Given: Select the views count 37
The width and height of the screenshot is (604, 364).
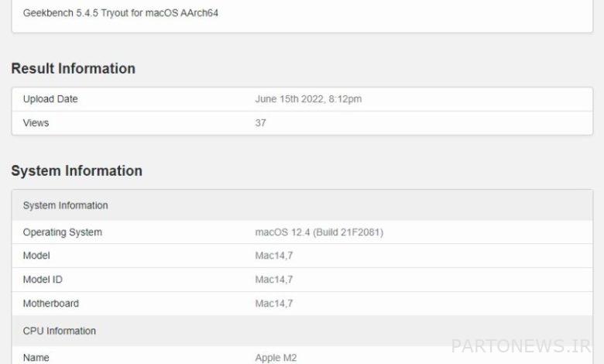Looking at the screenshot, I should 260,123.
